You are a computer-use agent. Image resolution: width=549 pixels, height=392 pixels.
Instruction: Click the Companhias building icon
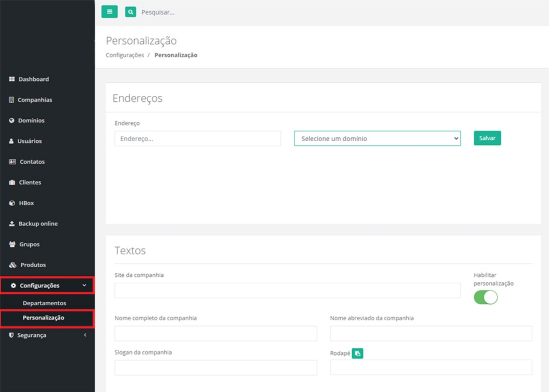click(x=12, y=100)
